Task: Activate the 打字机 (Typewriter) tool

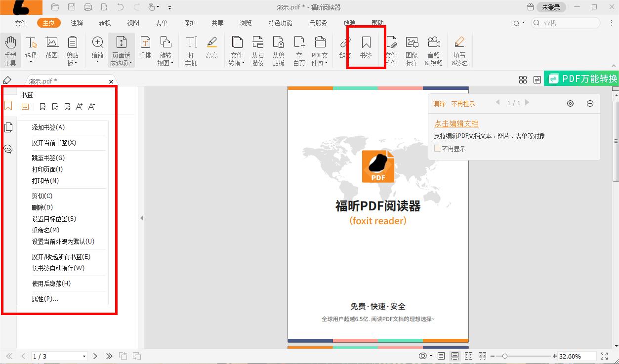Action: [190, 50]
